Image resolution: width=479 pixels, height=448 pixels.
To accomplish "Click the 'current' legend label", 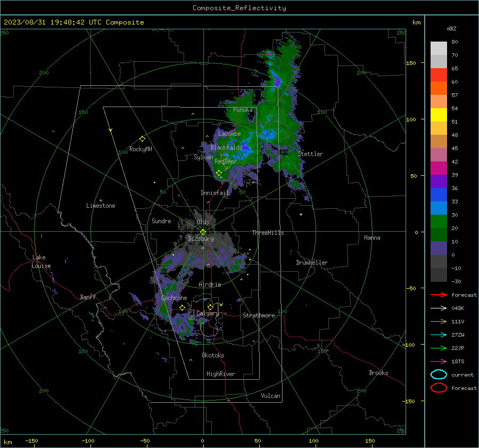I will click(463, 374).
